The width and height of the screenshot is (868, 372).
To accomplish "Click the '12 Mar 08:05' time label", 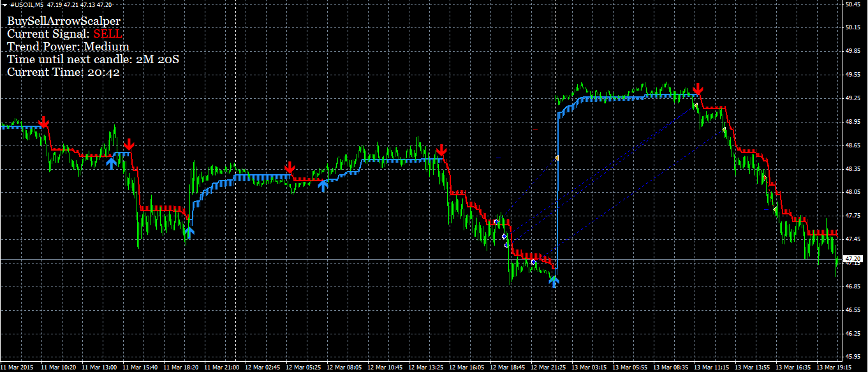I will (344, 368).
